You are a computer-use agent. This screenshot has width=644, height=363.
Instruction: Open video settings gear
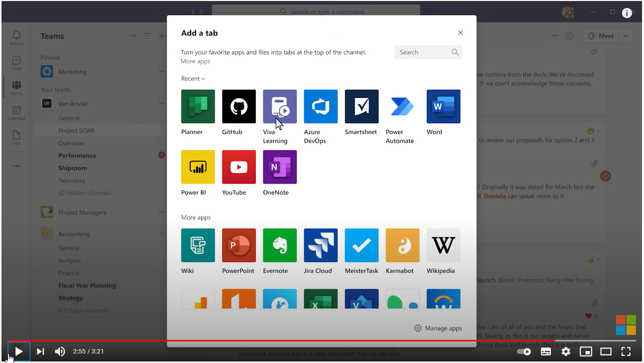566,351
